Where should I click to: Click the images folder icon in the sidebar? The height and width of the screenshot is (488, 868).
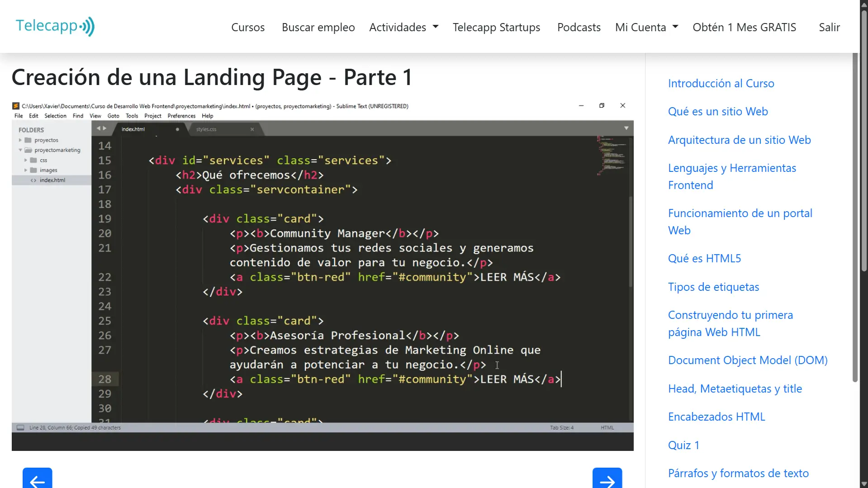[x=33, y=170]
